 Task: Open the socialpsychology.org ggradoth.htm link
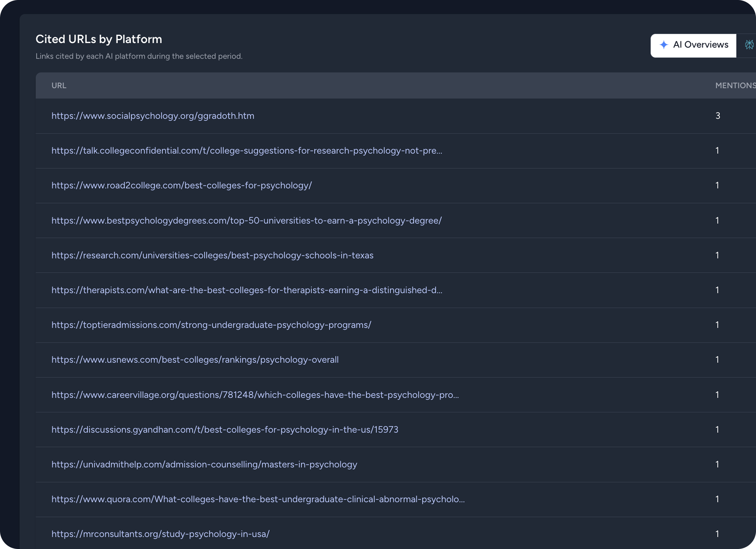tap(153, 116)
